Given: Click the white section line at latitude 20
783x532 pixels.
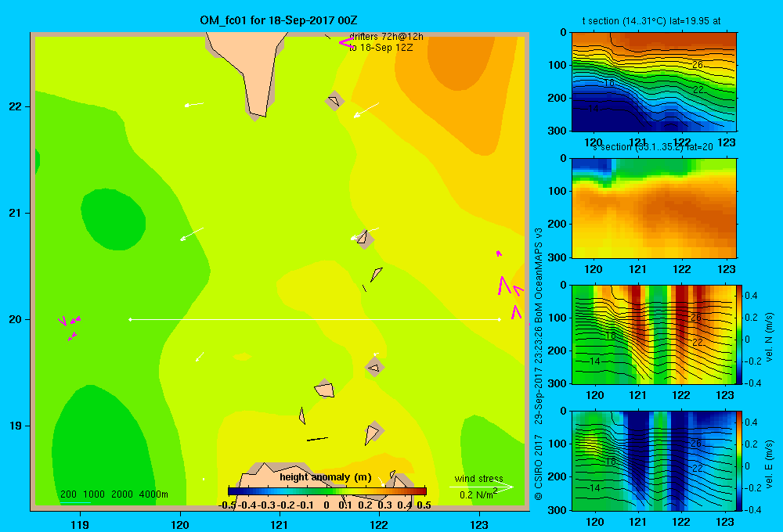Looking at the screenshot, I should pyautogui.click(x=315, y=319).
